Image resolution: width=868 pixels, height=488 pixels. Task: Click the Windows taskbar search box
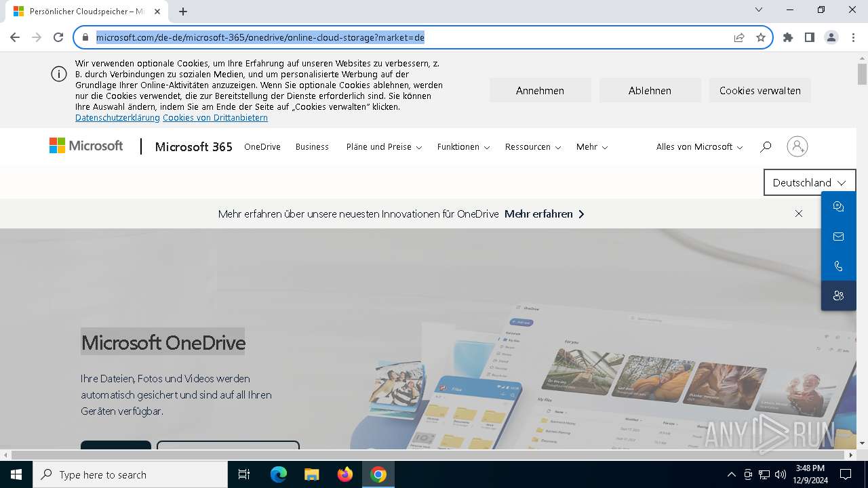[130, 474]
